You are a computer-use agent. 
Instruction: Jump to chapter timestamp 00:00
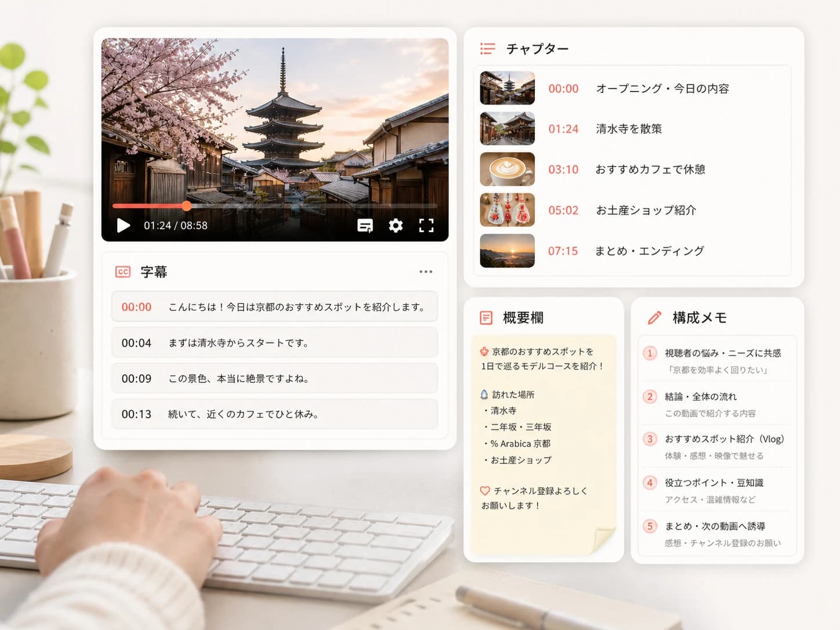[x=563, y=89]
